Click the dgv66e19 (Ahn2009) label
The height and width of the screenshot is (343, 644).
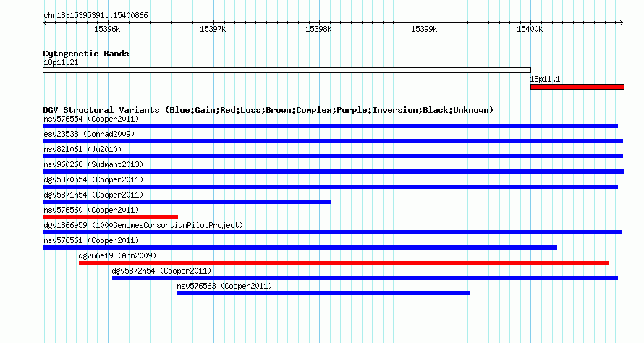(117, 256)
